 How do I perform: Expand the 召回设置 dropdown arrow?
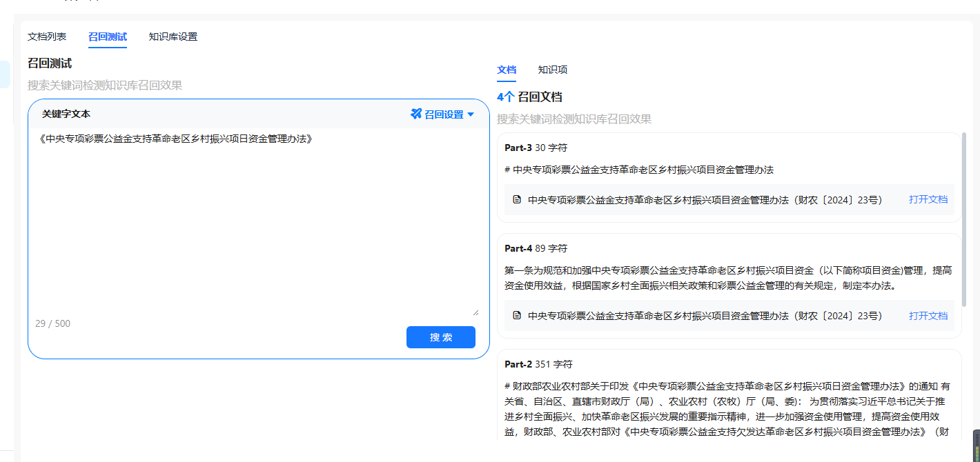471,114
